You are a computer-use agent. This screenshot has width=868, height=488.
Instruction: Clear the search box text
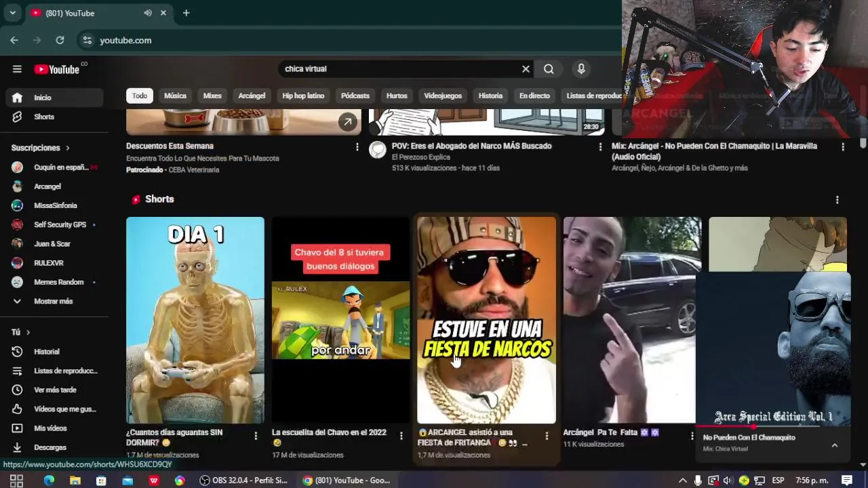click(x=526, y=68)
